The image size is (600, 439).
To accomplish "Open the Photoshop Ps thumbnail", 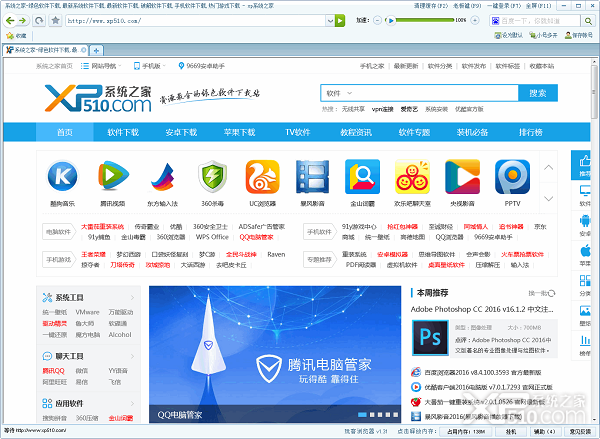I will pos(430,338).
